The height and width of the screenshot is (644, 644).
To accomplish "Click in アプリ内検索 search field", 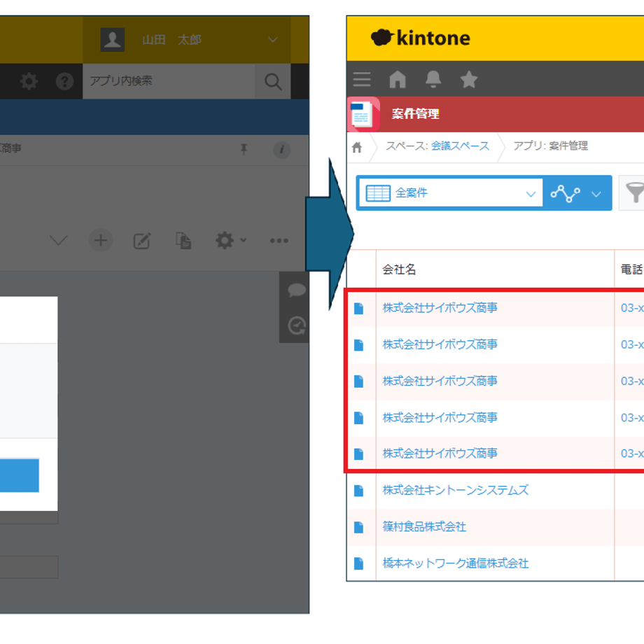I will pyautogui.click(x=169, y=81).
